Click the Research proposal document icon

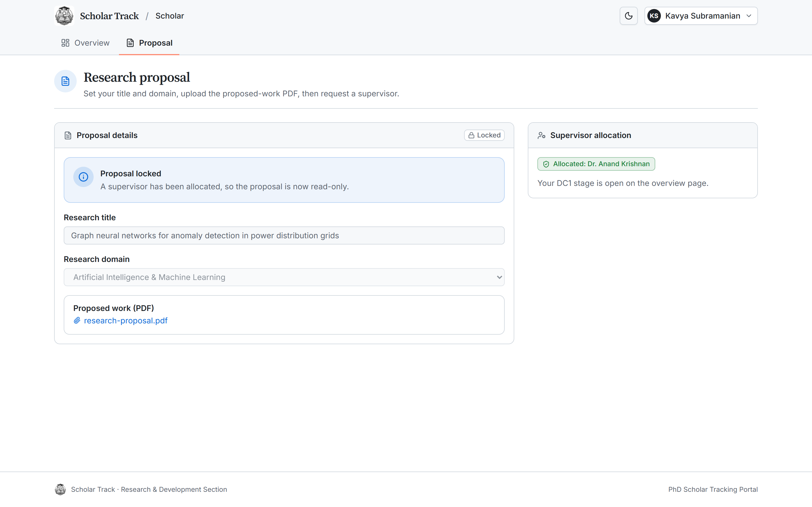pyautogui.click(x=65, y=81)
